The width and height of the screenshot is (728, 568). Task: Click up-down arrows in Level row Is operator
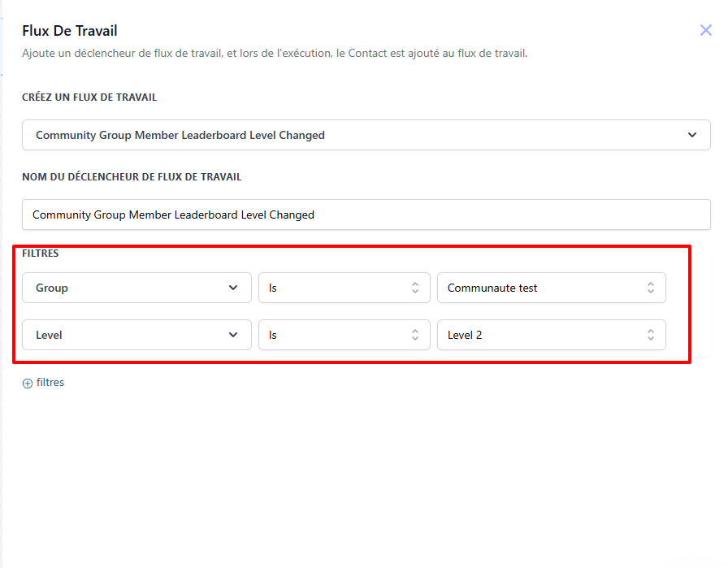pyautogui.click(x=415, y=335)
